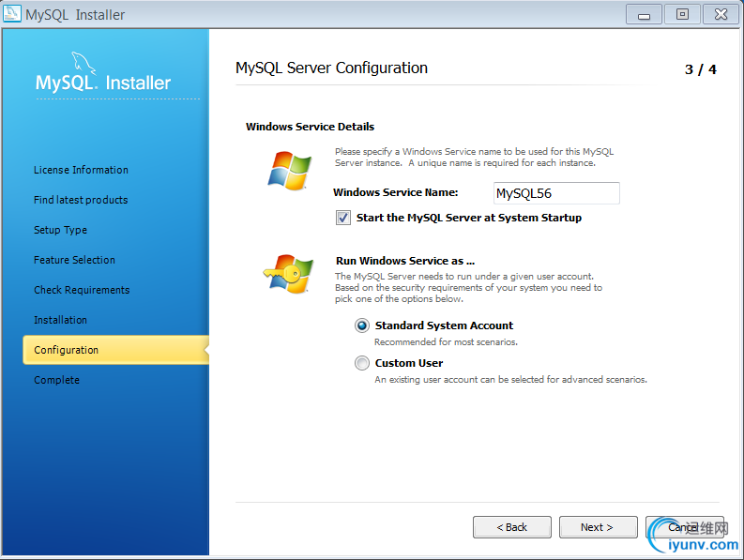
Task: Minimize the MySQL Installer window
Action: [x=644, y=14]
